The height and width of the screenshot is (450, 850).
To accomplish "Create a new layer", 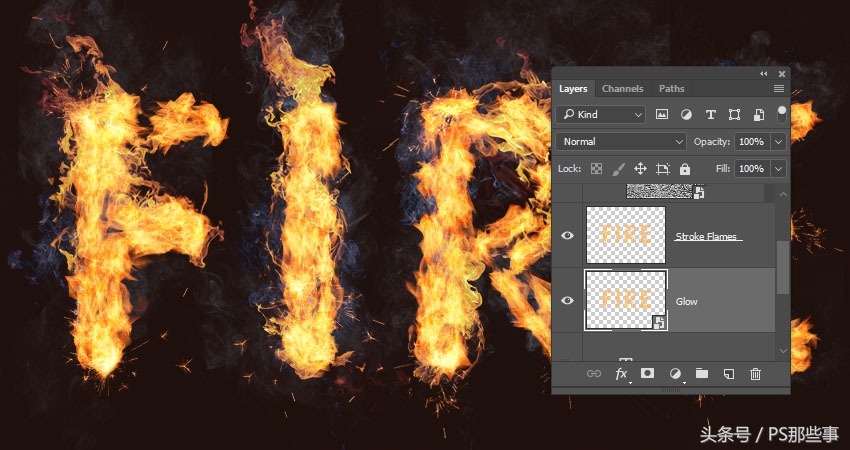I will (x=729, y=374).
